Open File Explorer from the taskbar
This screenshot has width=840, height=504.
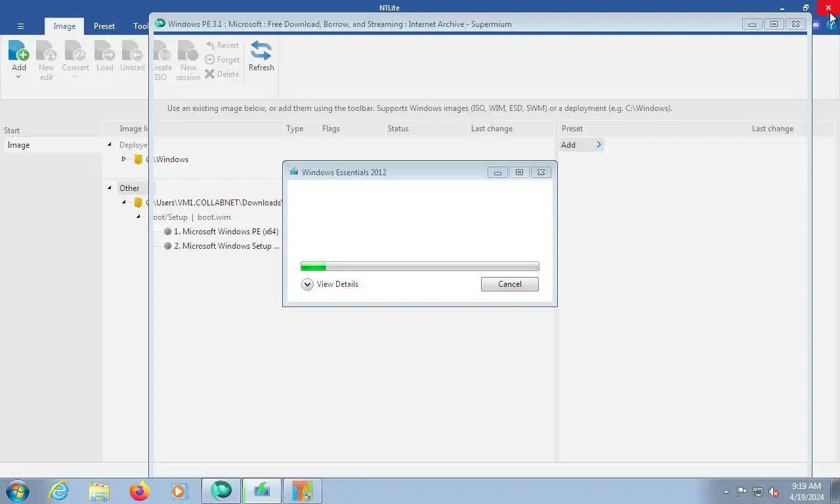tap(99, 491)
